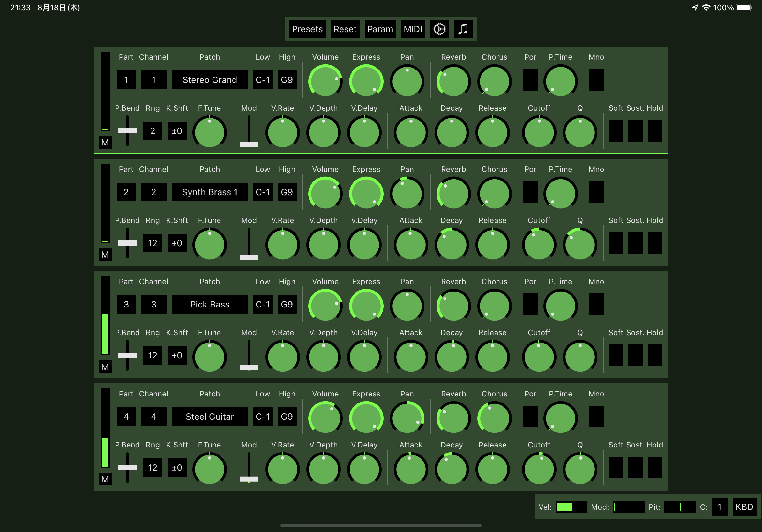
Task: Toggle Hold pedal on Steel Guitar part
Action: tap(655, 468)
